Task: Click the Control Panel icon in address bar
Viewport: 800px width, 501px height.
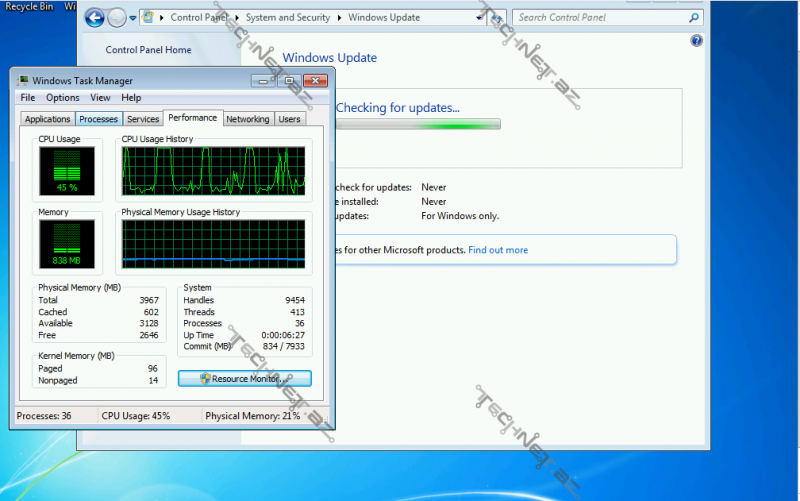Action: click(x=148, y=17)
